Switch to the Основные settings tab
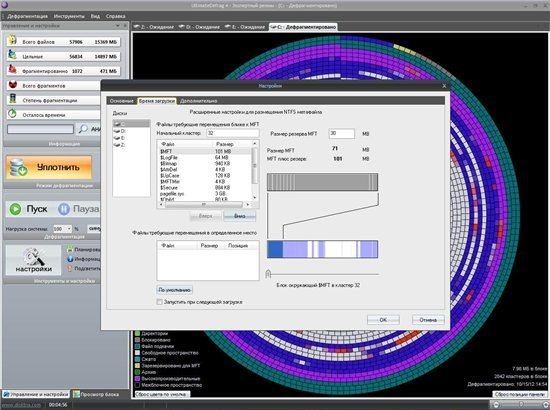The image size is (550, 410). pos(121,101)
